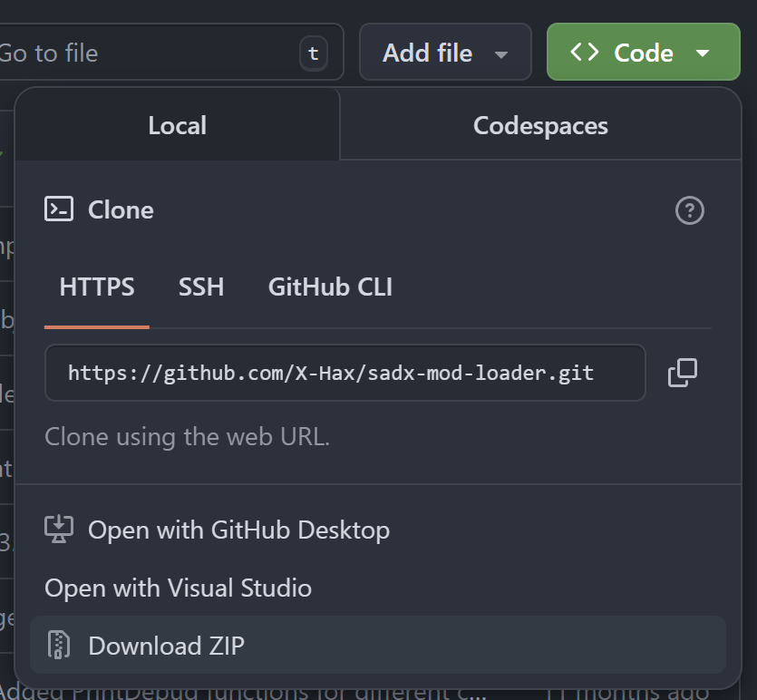Click the GitHub Desktop download icon
Viewport: 757px width, 700px height.
(59, 530)
